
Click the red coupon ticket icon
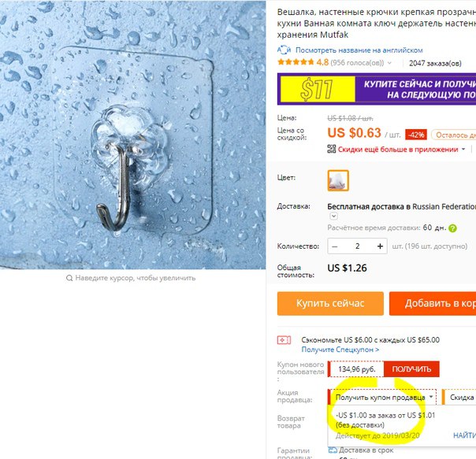284,340
